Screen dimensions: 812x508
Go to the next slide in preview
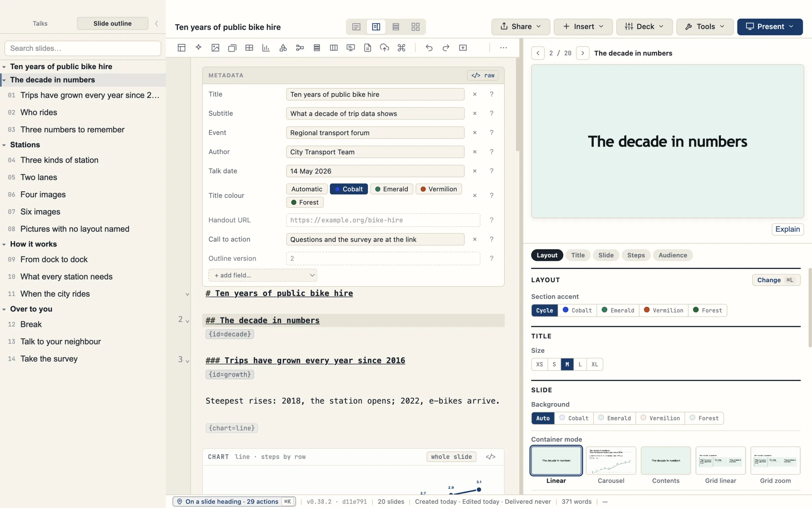click(583, 53)
